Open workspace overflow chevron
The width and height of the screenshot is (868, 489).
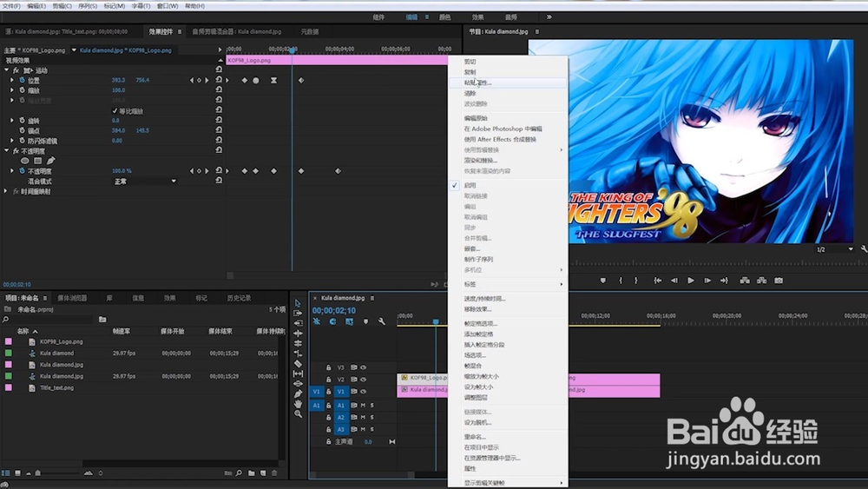click(549, 17)
